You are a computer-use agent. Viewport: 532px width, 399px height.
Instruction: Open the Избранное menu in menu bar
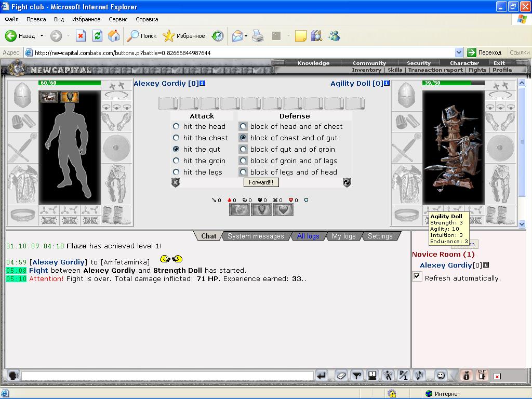click(x=86, y=19)
